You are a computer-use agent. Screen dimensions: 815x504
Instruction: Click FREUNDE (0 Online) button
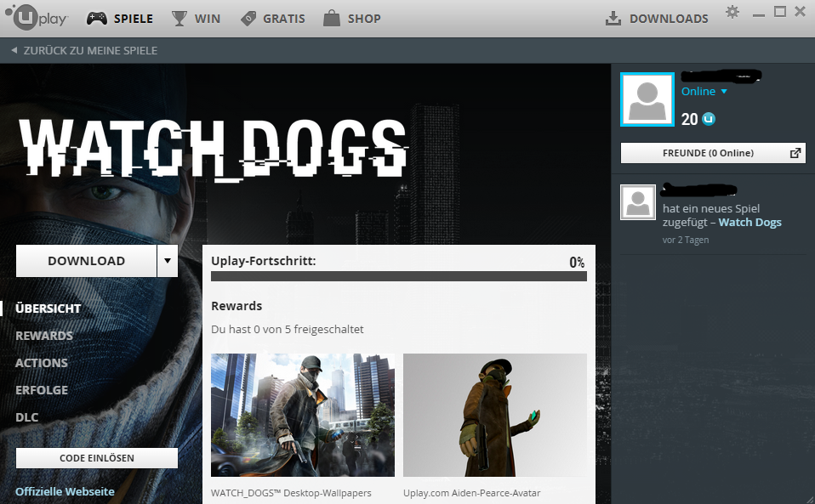pyautogui.click(x=713, y=153)
